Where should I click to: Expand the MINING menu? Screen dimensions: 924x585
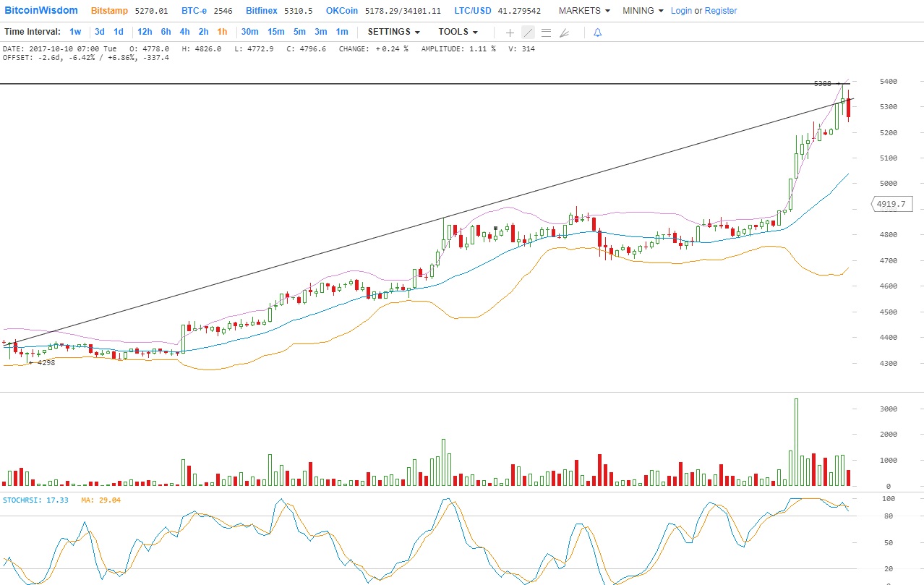click(x=643, y=11)
